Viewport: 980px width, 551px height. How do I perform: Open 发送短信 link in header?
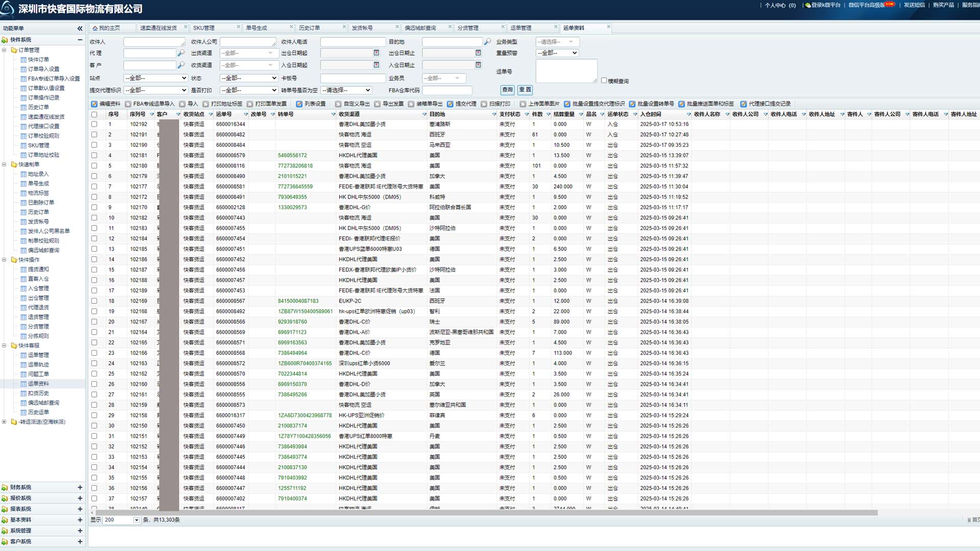[x=914, y=5]
